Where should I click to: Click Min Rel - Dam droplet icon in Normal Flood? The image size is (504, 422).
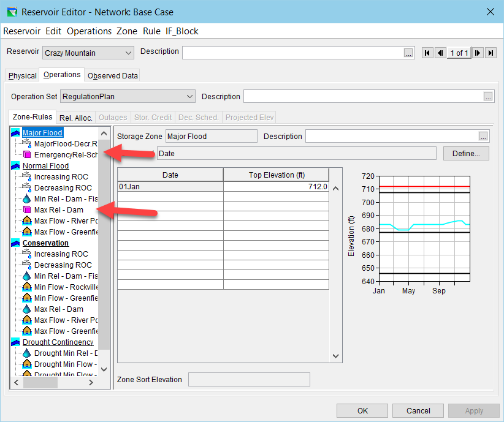click(27, 199)
